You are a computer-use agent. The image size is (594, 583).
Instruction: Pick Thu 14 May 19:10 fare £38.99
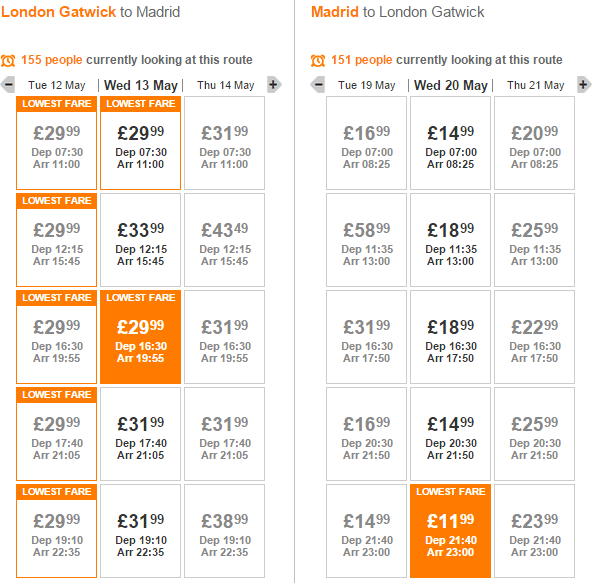coord(225,531)
